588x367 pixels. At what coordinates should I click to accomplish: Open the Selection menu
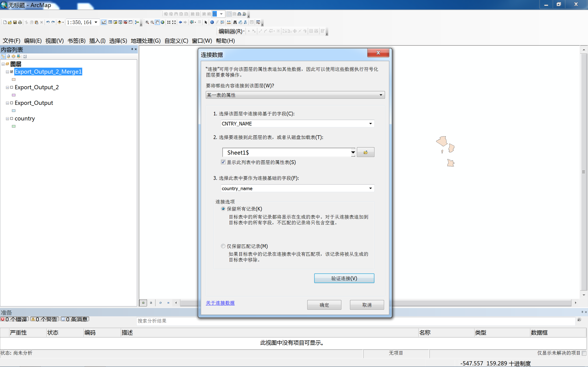[118, 41]
